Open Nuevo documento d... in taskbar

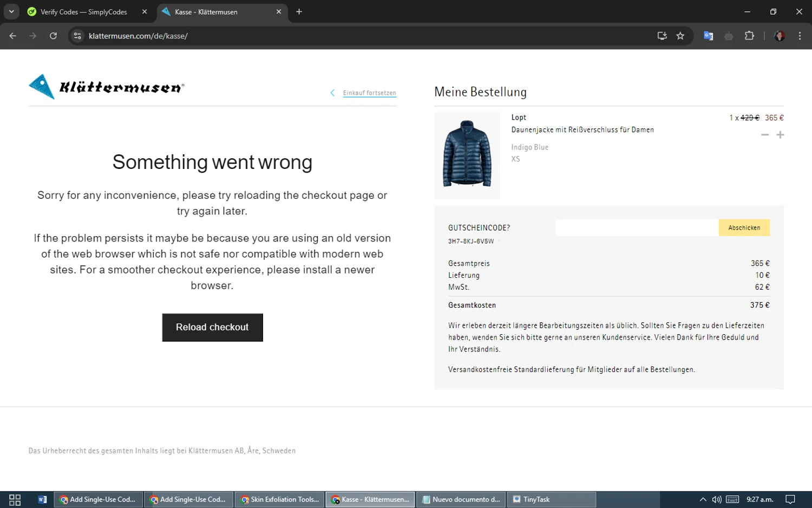point(461,499)
